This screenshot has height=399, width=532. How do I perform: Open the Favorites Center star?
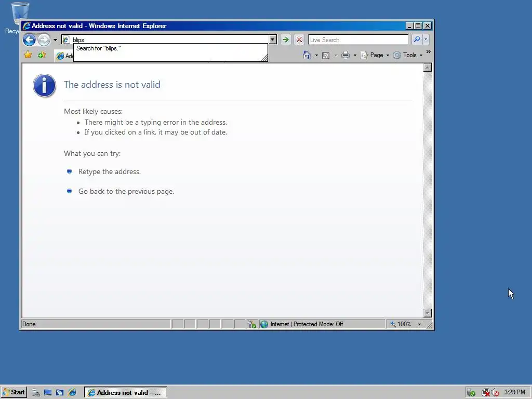tap(28, 55)
